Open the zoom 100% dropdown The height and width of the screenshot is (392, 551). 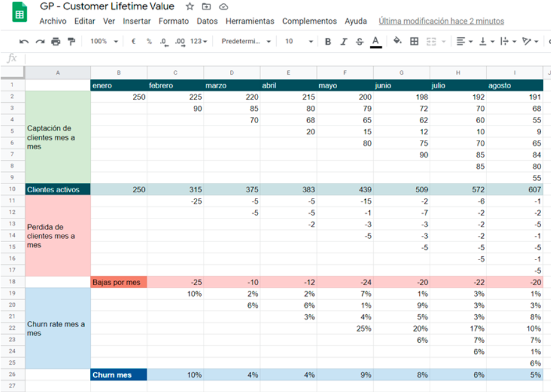click(104, 42)
